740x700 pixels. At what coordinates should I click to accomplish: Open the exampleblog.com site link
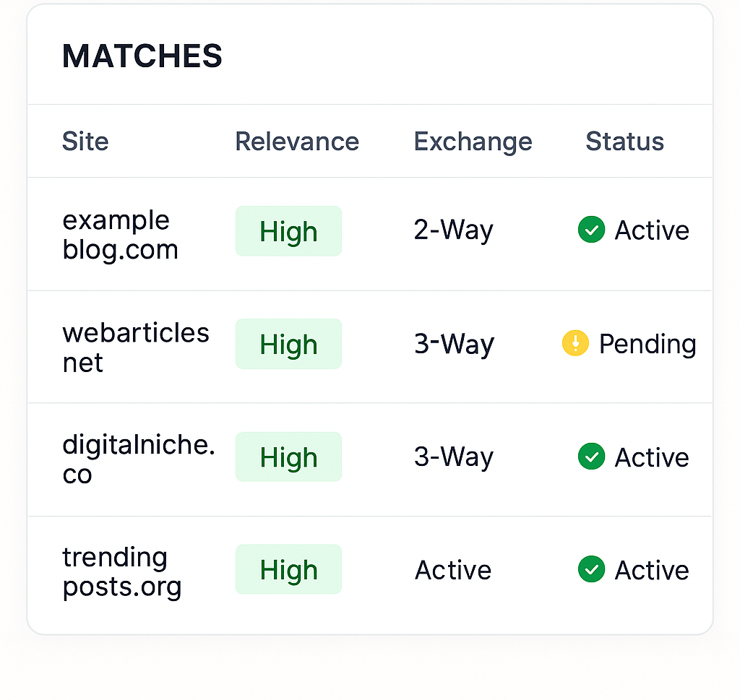pos(120,235)
